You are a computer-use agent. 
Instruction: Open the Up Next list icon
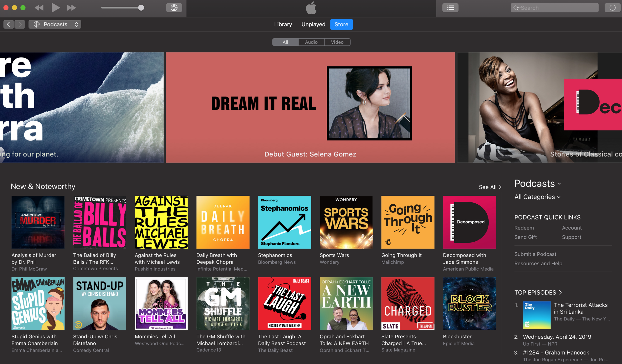(450, 8)
